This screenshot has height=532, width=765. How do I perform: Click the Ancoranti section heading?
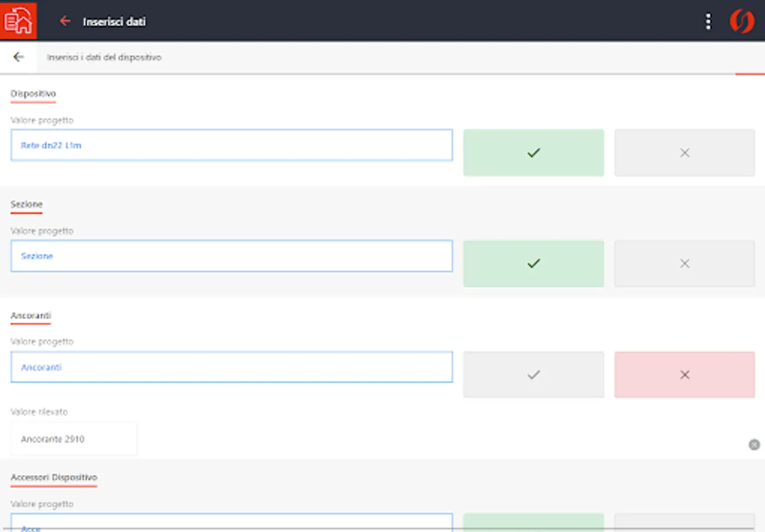[31, 315]
